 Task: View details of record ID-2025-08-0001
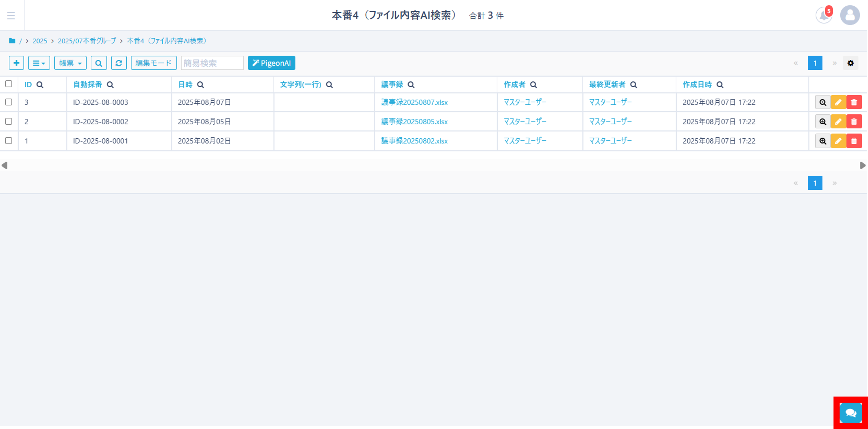pos(822,141)
